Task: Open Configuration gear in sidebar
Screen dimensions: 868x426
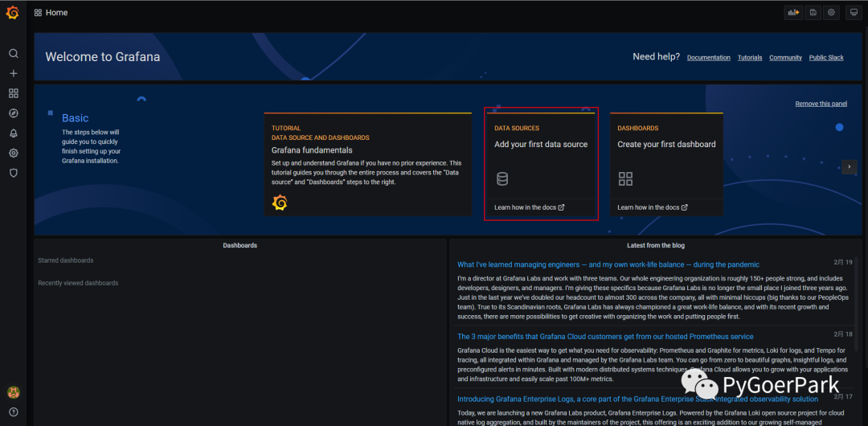Action: [x=14, y=153]
